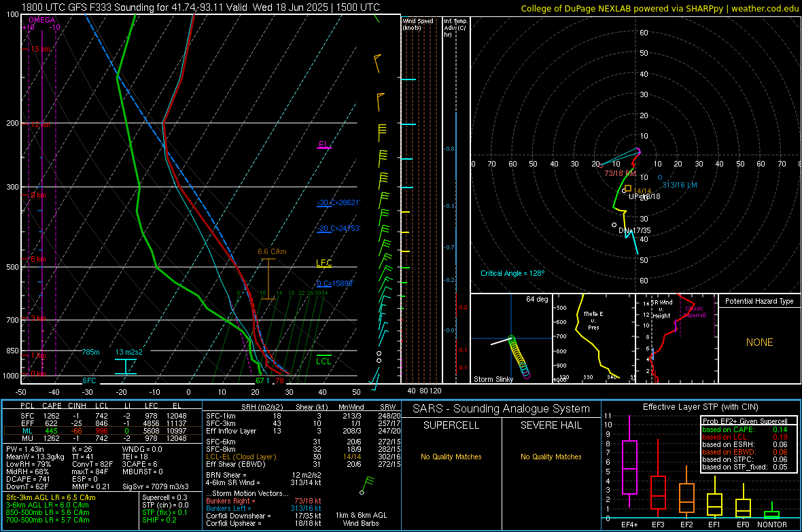The height and width of the screenshot is (532, 802).
Task: Select the SFC parcel row
Action: tap(103, 416)
